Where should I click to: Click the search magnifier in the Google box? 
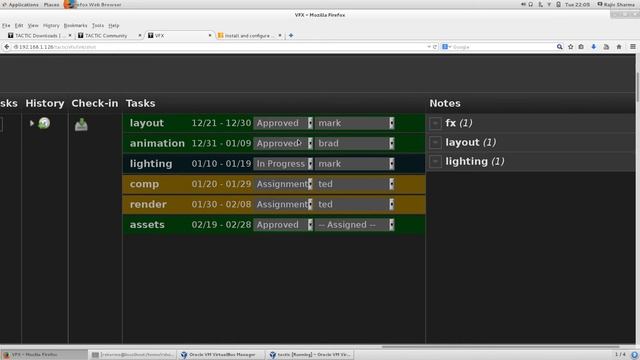[x=559, y=47]
